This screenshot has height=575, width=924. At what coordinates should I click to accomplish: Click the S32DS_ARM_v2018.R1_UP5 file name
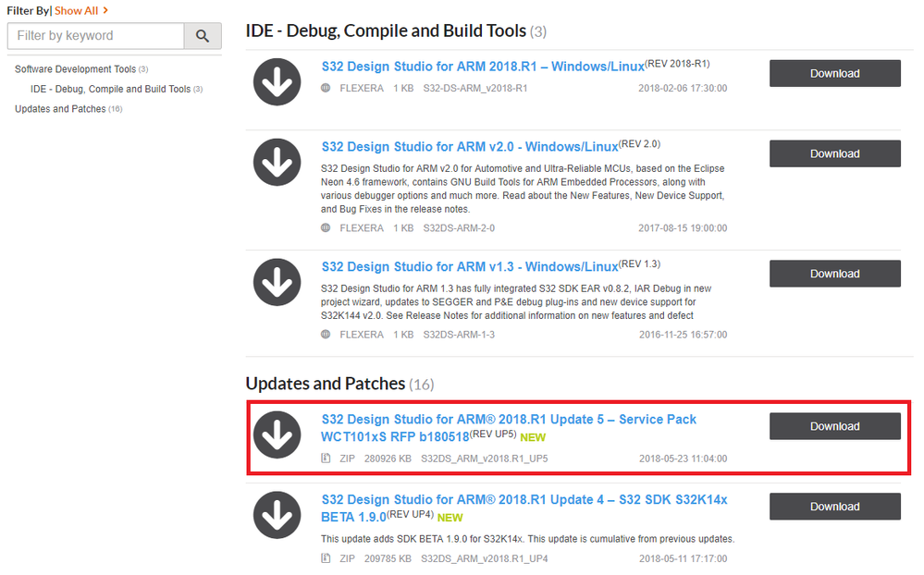click(x=485, y=459)
